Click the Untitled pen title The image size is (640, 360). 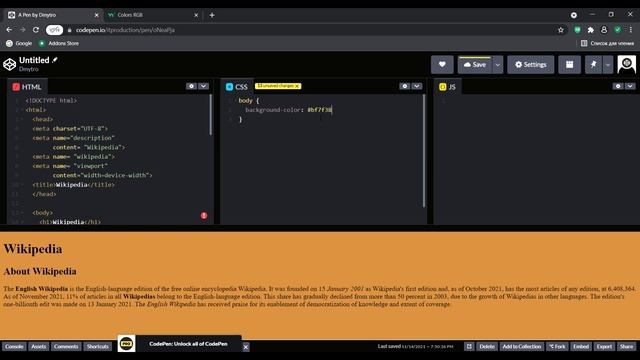point(34,60)
